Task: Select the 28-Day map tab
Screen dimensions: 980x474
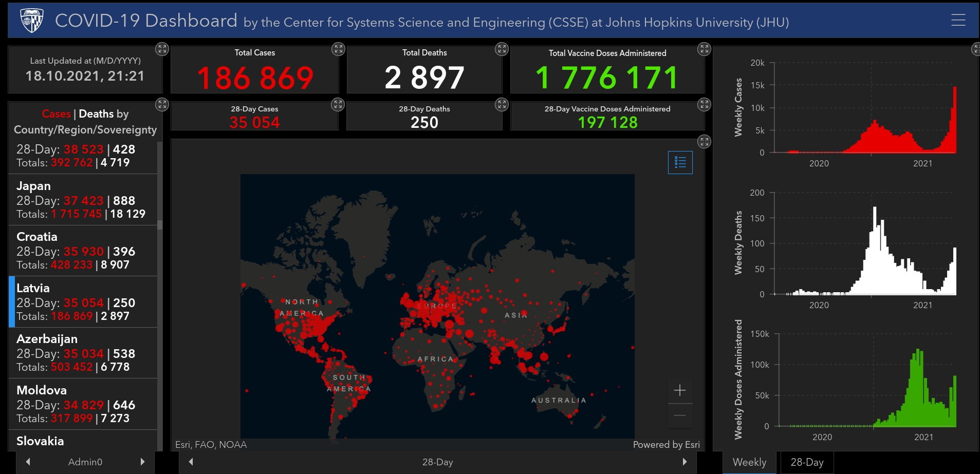Action: (x=438, y=462)
